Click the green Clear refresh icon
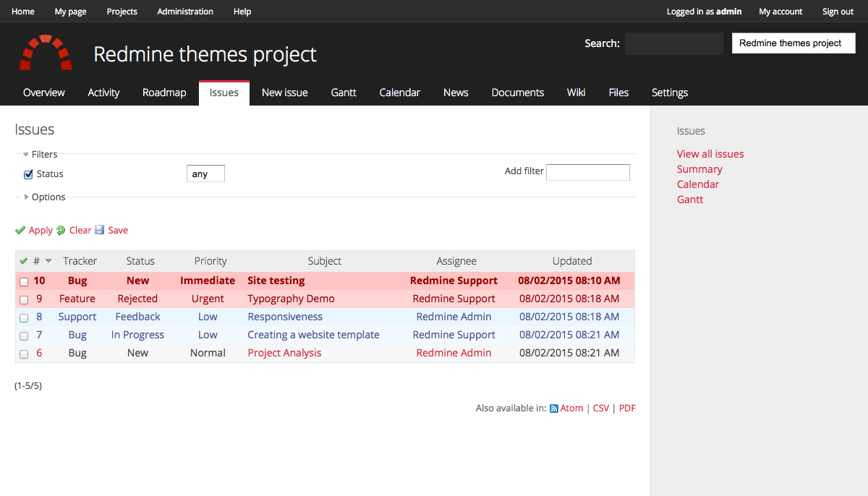Screen dimensions: 868x496 pos(61,230)
